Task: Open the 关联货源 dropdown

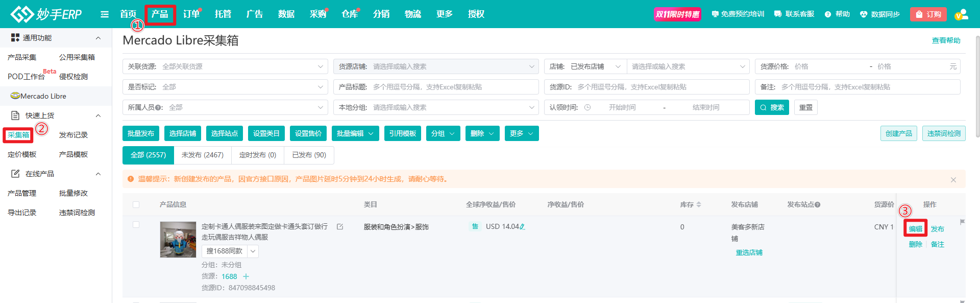Action: (225, 66)
